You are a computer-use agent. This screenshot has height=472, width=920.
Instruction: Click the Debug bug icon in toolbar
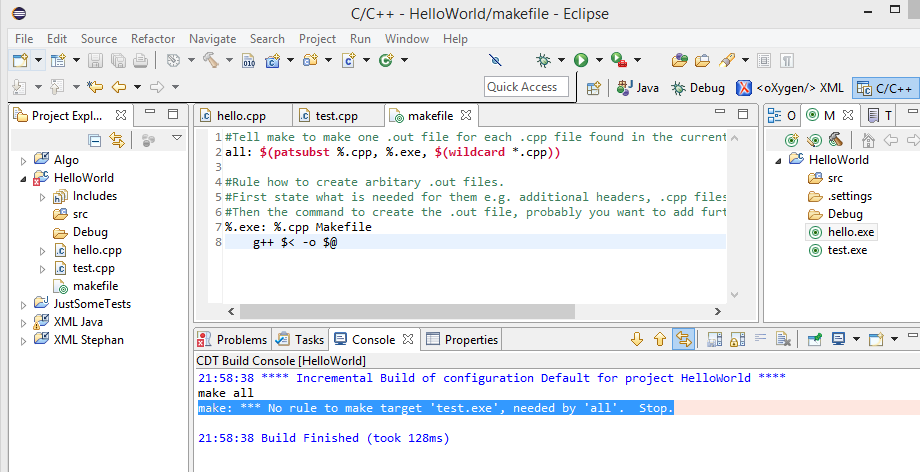pyautogui.click(x=543, y=60)
